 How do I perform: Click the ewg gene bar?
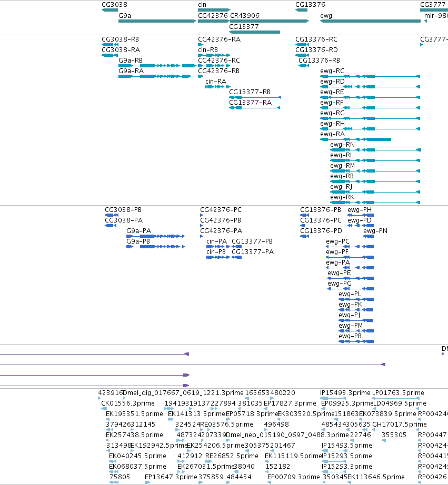point(370,21)
